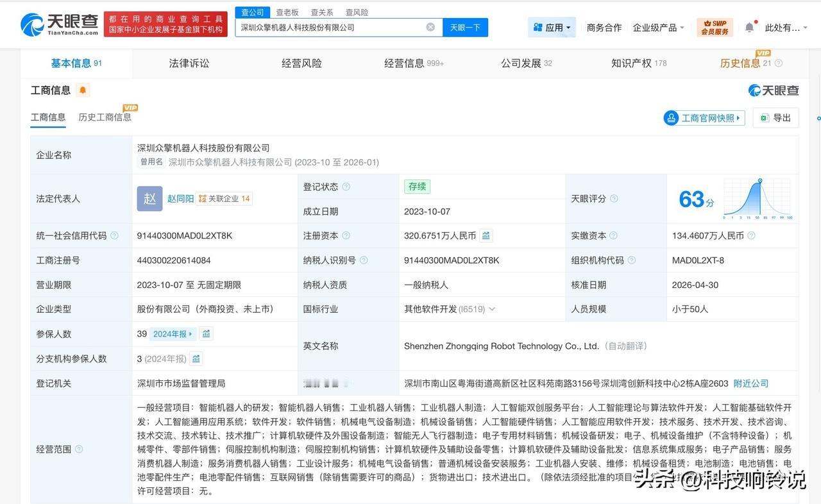Image resolution: width=821 pixels, height=504 pixels.
Task: Clear the search box text
Action: 430,27
